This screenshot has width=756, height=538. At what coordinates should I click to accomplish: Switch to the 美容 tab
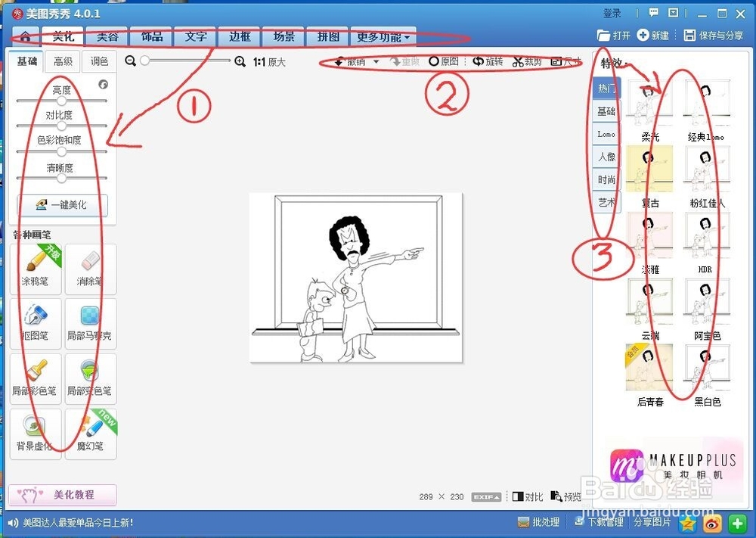pyautogui.click(x=107, y=36)
